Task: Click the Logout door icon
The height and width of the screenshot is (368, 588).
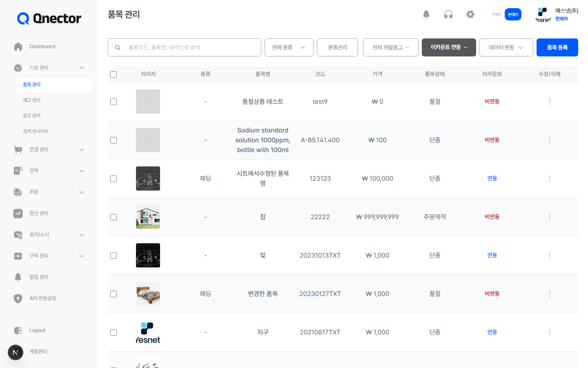Action: click(x=18, y=330)
